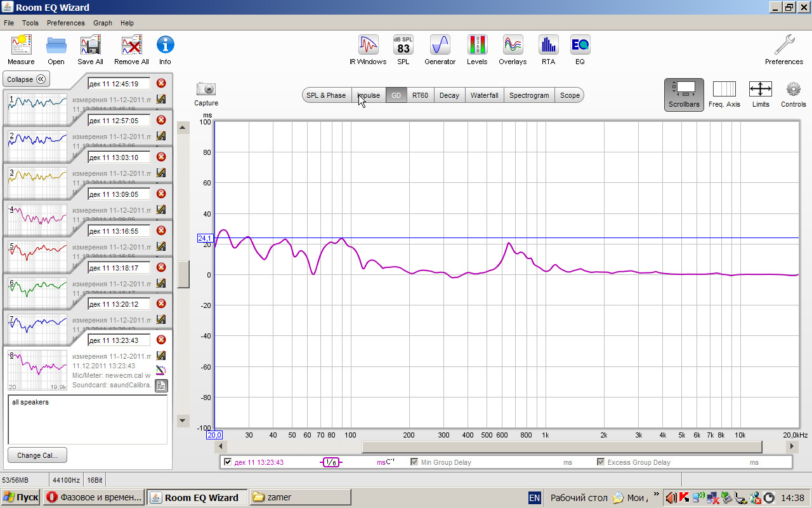Screen dimensions: 812x508
Task: Collapse the measurements panel
Action: click(x=26, y=79)
